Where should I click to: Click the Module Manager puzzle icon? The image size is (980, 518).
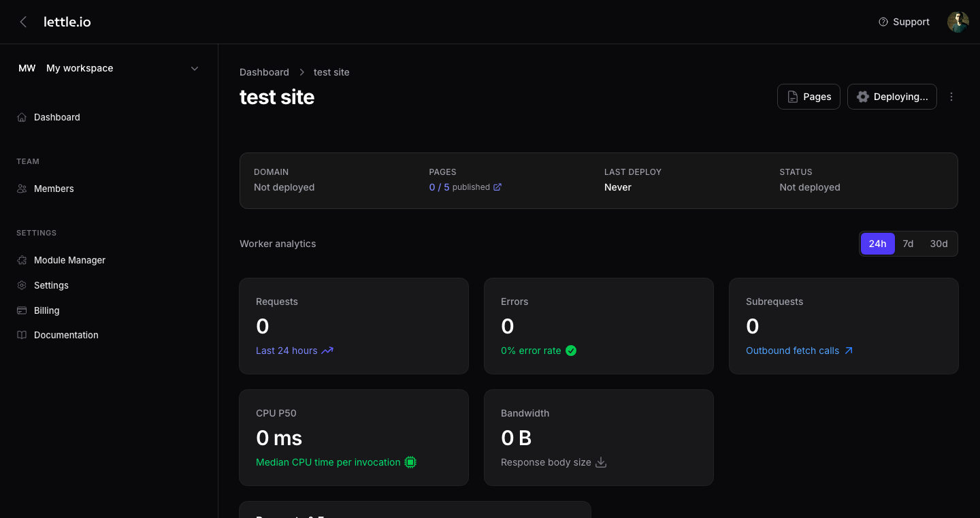click(x=22, y=260)
